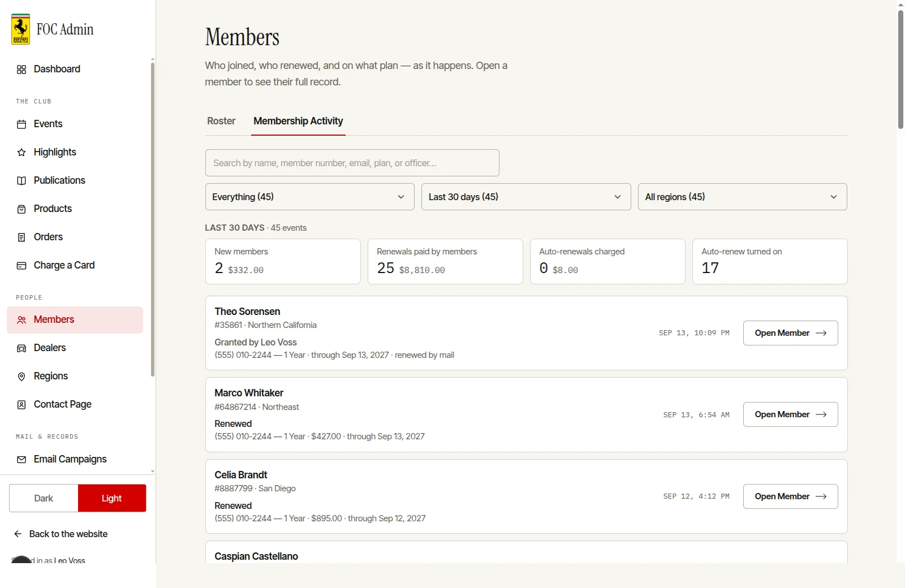The height and width of the screenshot is (588, 905).
Task: Click the member search input field
Action: [x=352, y=163]
